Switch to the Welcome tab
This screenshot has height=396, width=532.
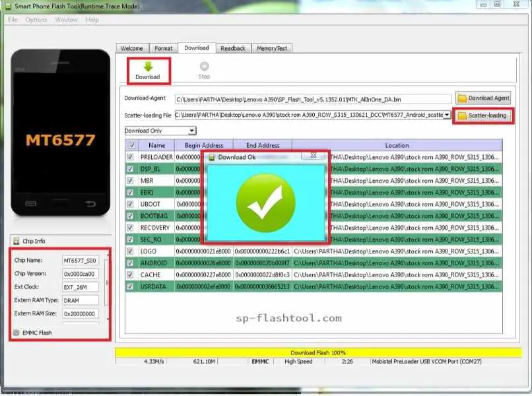(x=131, y=49)
